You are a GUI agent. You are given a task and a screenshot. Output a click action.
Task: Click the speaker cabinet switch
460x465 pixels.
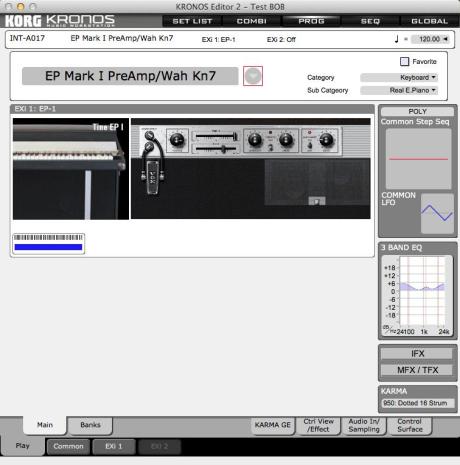(x=317, y=201)
